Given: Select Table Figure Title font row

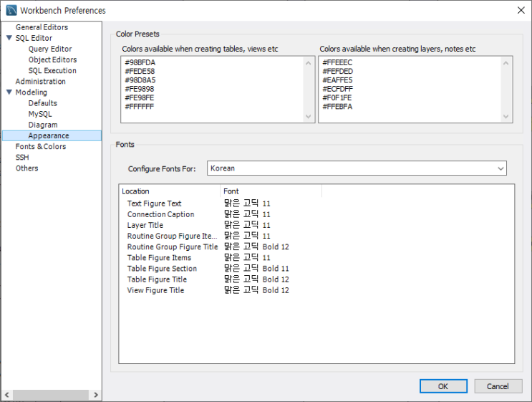Looking at the screenshot, I should click(x=157, y=279).
